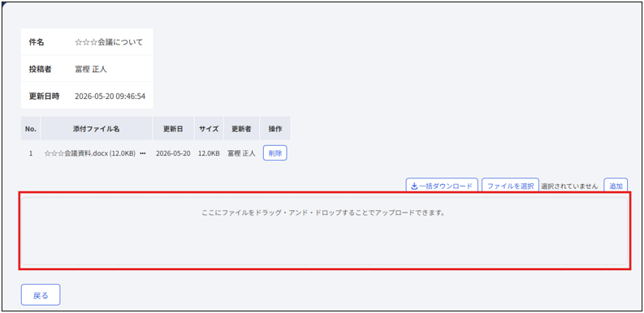Click the poster name 富樫 正人 beside 投稿者
Screen dimensions: 644x313
tap(91, 69)
